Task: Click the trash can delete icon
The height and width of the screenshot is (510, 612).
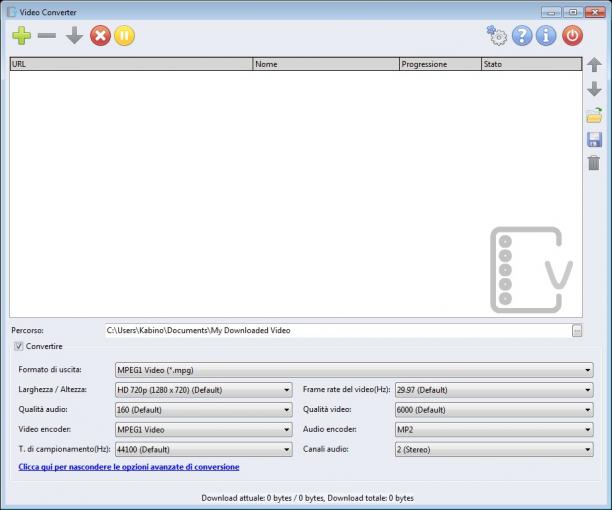Action: tap(594, 163)
